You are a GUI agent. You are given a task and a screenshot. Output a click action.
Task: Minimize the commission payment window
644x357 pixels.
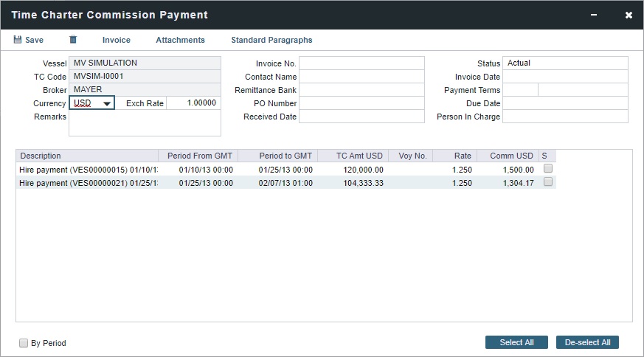point(595,15)
